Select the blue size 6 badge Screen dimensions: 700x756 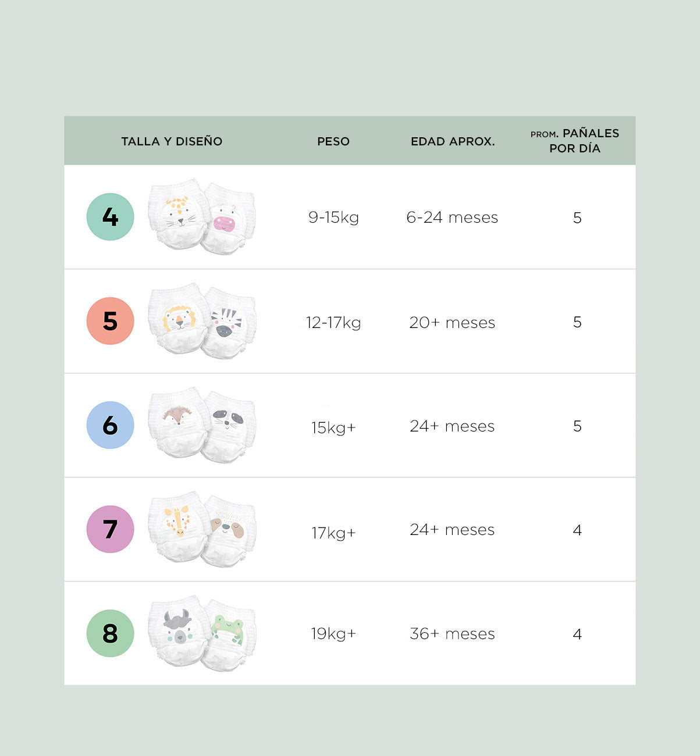click(x=110, y=425)
